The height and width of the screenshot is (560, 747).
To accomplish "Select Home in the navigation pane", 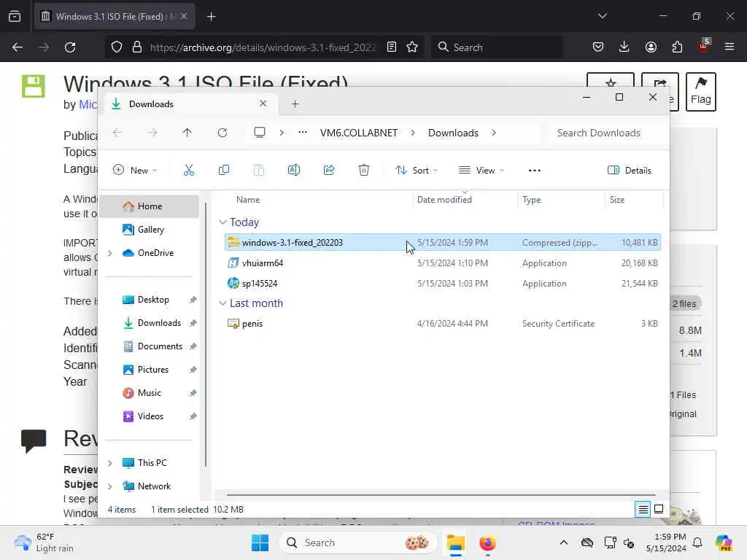I will pos(150,206).
